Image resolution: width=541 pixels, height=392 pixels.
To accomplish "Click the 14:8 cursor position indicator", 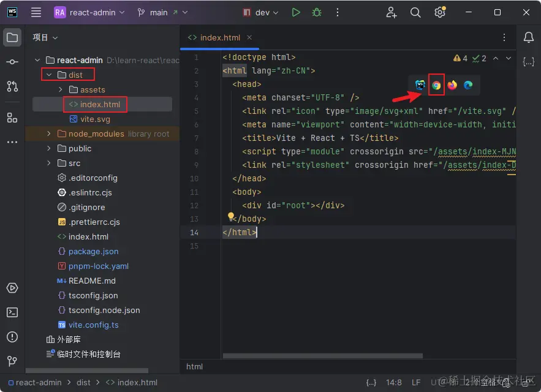I will (394, 383).
